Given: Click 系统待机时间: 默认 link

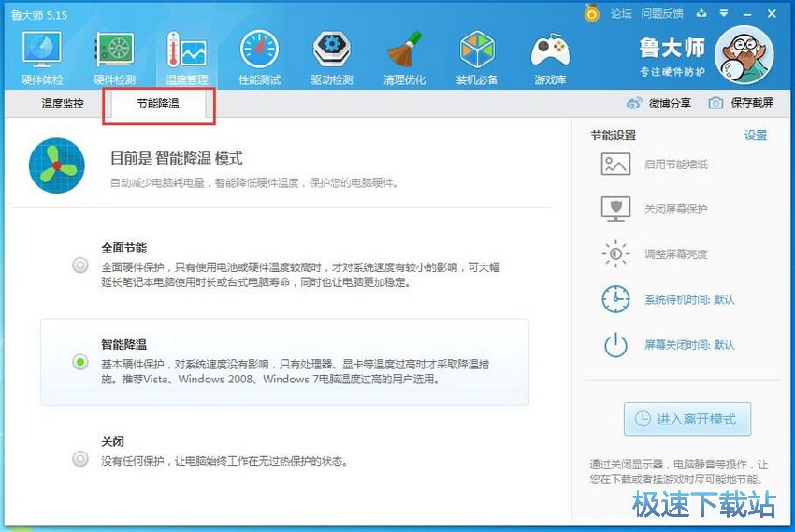Looking at the screenshot, I should click(689, 299).
